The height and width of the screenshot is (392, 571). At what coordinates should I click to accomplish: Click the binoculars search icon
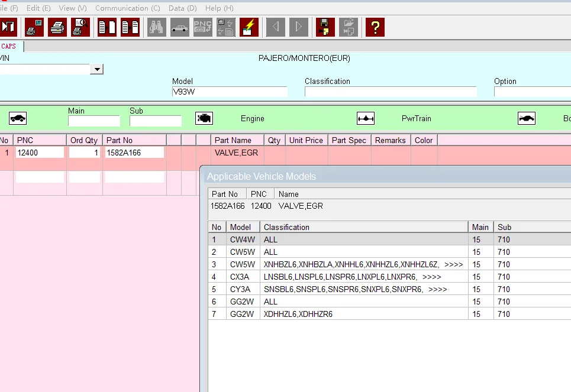pos(157,27)
